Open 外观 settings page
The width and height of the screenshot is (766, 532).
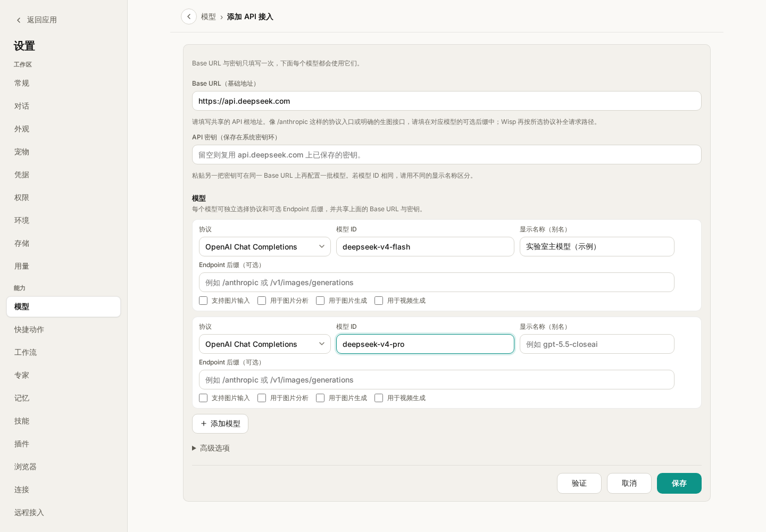point(63,129)
